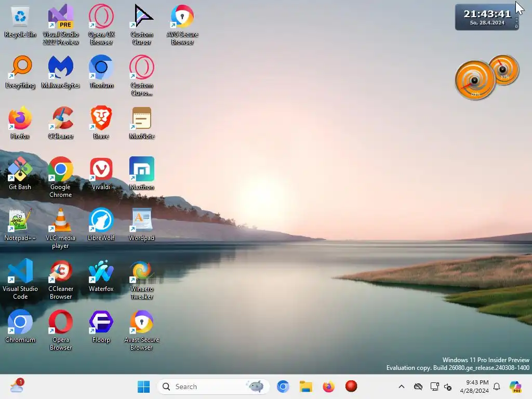Launch Vivaldi browser shortcut
Image resolution: width=532 pixels, height=399 pixels.
pyautogui.click(x=101, y=174)
